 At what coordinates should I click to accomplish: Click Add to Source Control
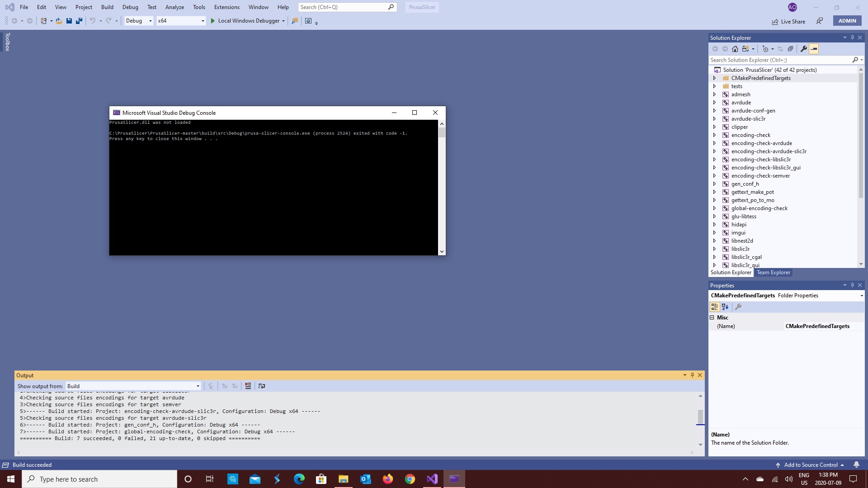pyautogui.click(x=811, y=465)
